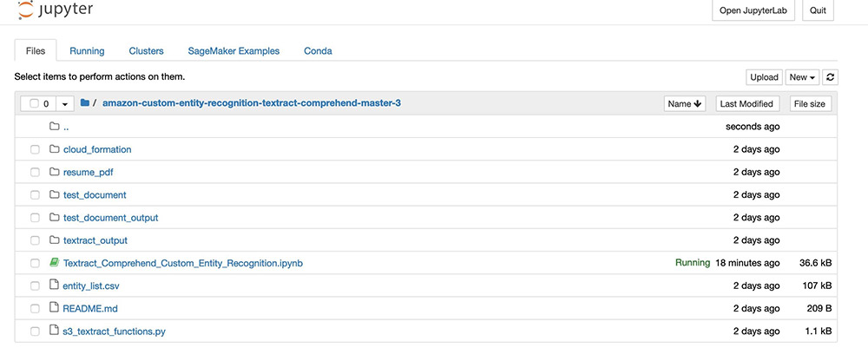The image size is (868, 348).
Task: Click the Jupyter logo icon
Action: [x=25, y=10]
